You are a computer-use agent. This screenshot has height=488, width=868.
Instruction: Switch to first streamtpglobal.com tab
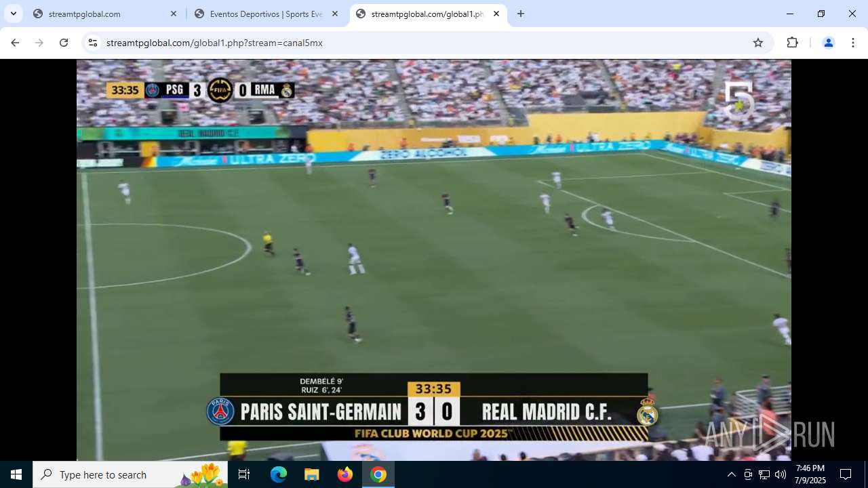(x=105, y=14)
